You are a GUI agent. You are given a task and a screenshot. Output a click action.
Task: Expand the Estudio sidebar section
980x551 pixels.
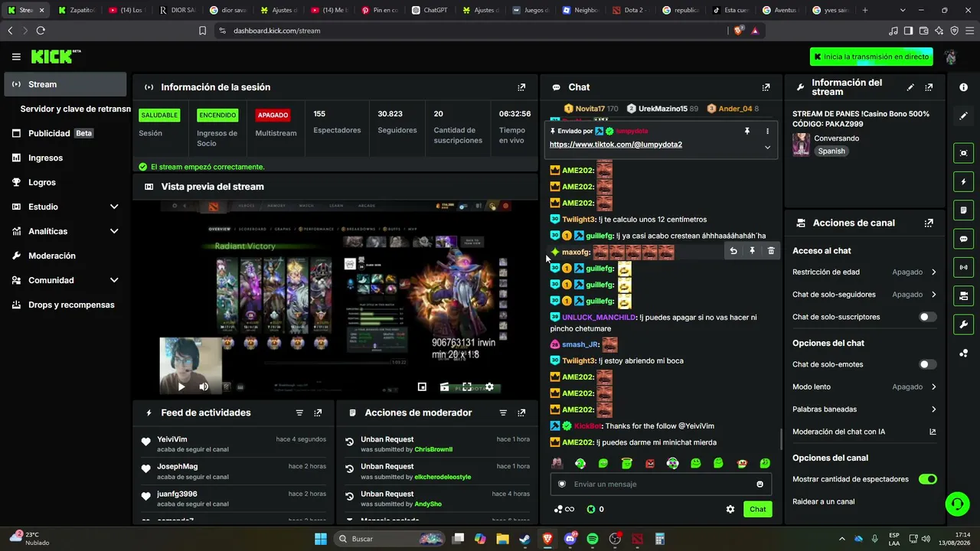[x=114, y=207]
